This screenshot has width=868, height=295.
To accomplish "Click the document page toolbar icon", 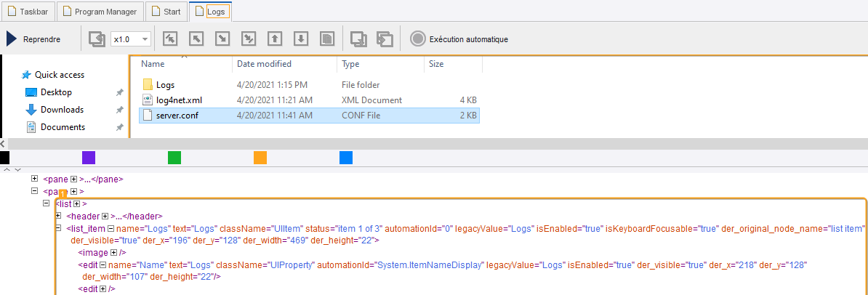I will point(327,39).
